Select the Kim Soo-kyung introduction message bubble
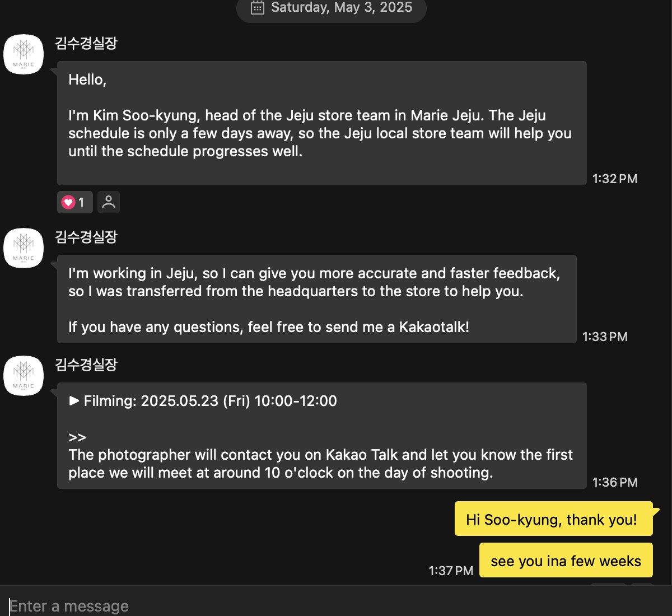 point(321,123)
